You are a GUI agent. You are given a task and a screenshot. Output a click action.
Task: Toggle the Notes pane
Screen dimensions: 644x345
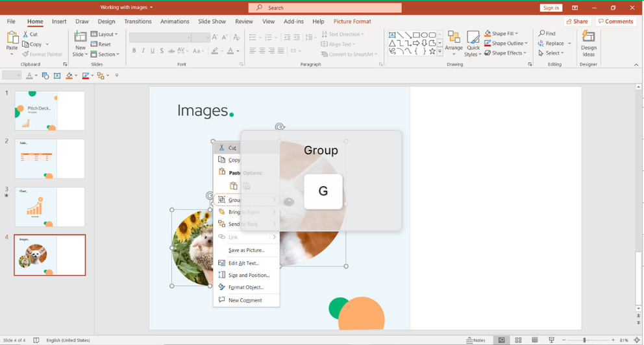pyautogui.click(x=476, y=340)
